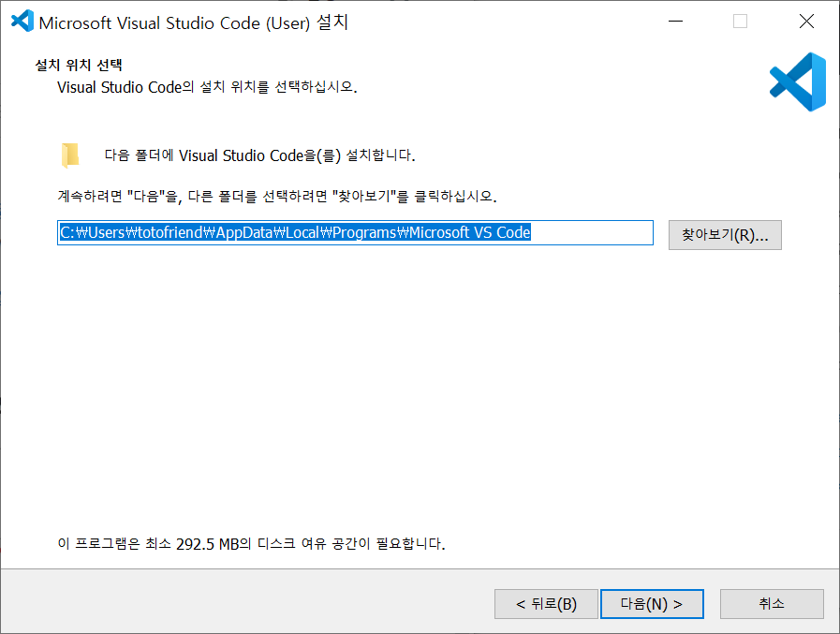Close the installer window
Image resolution: width=840 pixels, height=634 pixels.
pyautogui.click(x=806, y=22)
